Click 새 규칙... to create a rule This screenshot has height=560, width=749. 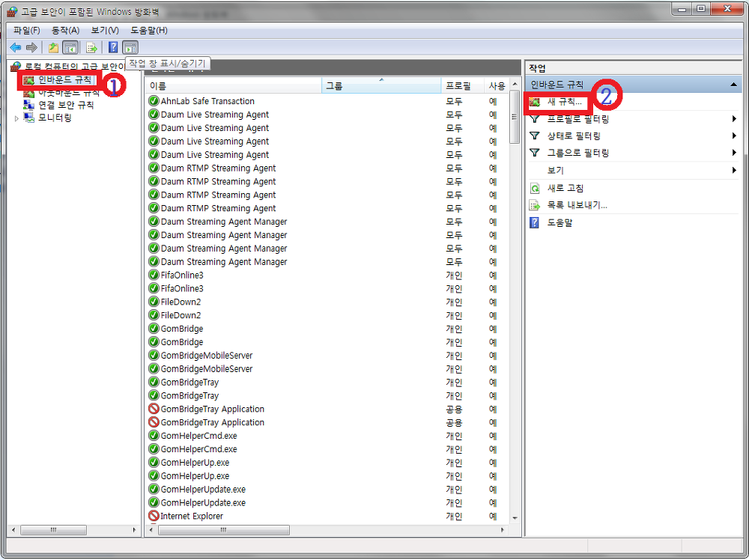tap(564, 102)
